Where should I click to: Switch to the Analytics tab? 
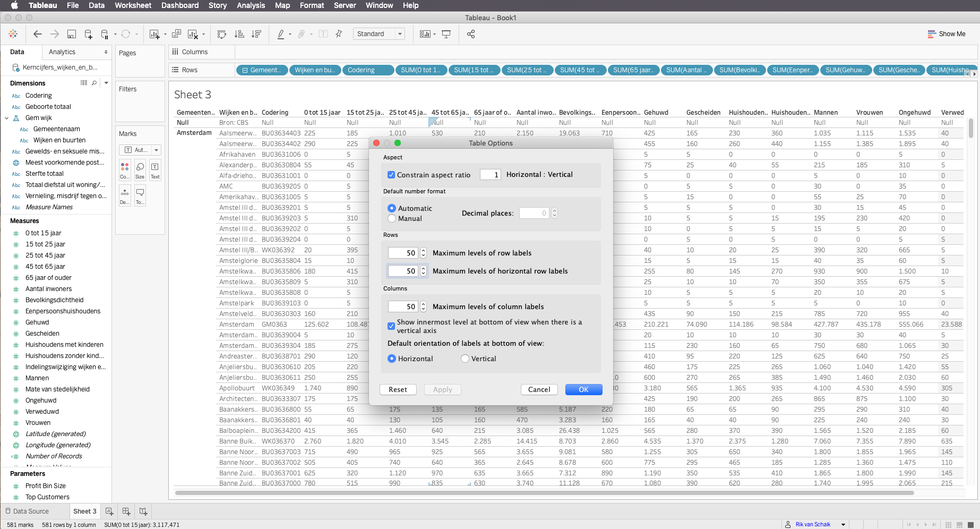(x=62, y=52)
